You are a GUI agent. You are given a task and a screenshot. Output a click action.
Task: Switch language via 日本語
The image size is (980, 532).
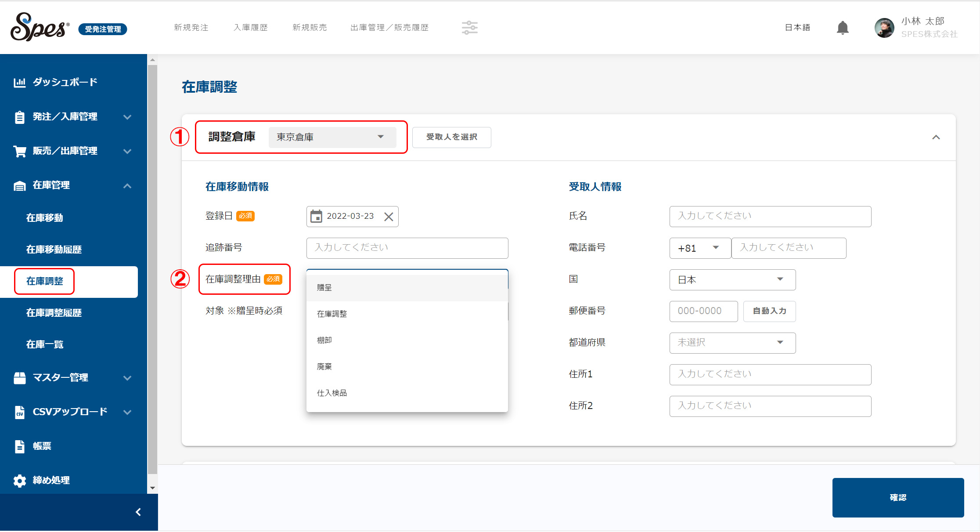click(x=797, y=28)
